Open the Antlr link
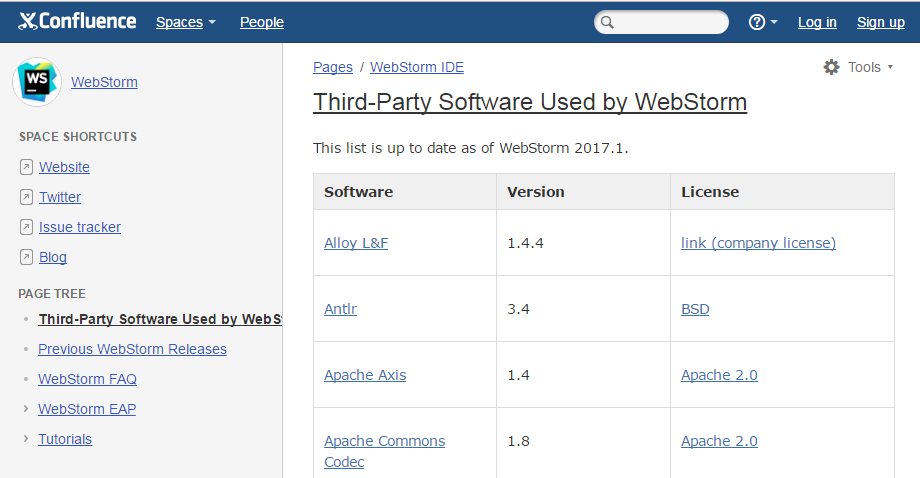The width and height of the screenshot is (920, 478). point(340,309)
